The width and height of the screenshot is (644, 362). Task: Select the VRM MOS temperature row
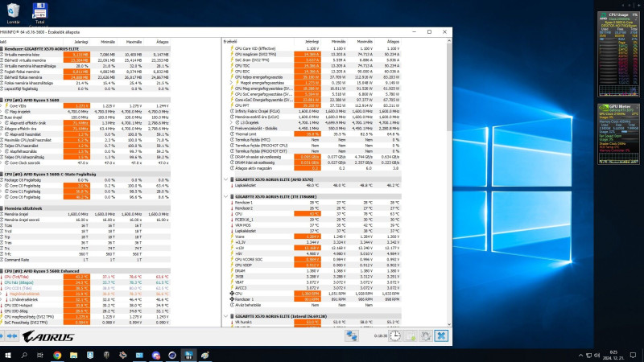[x=312, y=225]
